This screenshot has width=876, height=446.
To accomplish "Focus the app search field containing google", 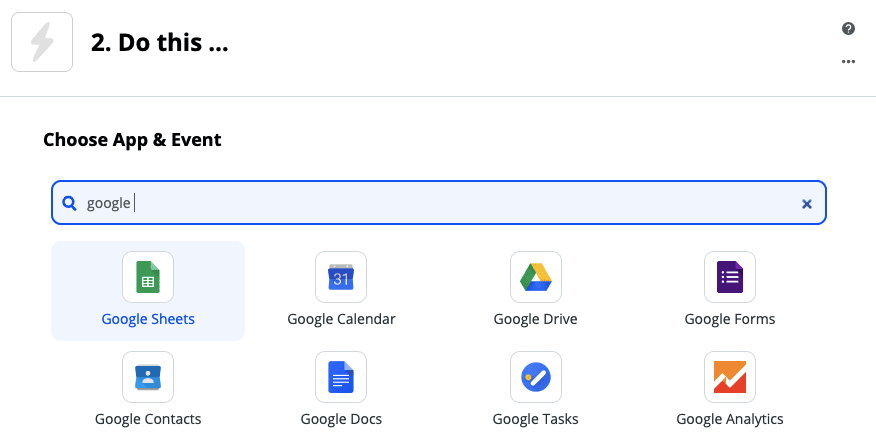I will (439, 202).
